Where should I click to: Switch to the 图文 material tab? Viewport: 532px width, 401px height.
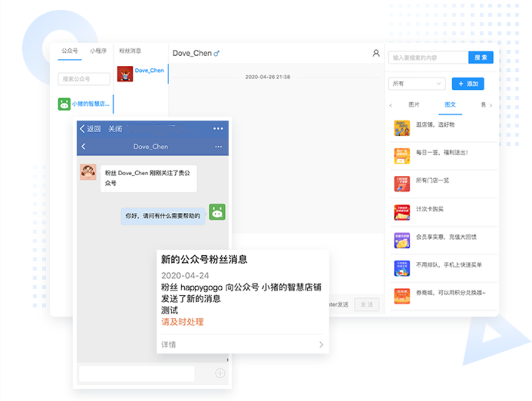coord(450,105)
